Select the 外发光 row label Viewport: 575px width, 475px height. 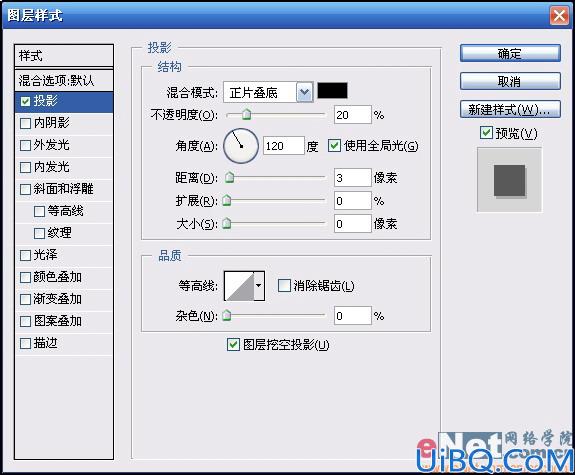[x=52, y=145]
